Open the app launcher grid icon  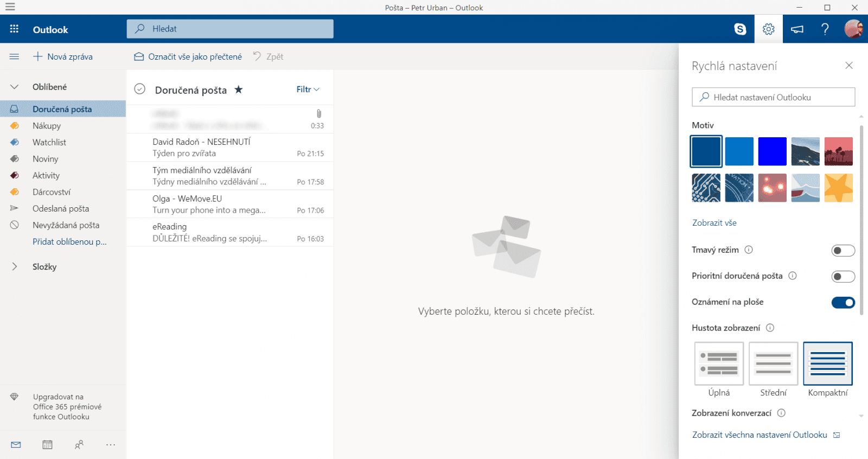coord(14,29)
